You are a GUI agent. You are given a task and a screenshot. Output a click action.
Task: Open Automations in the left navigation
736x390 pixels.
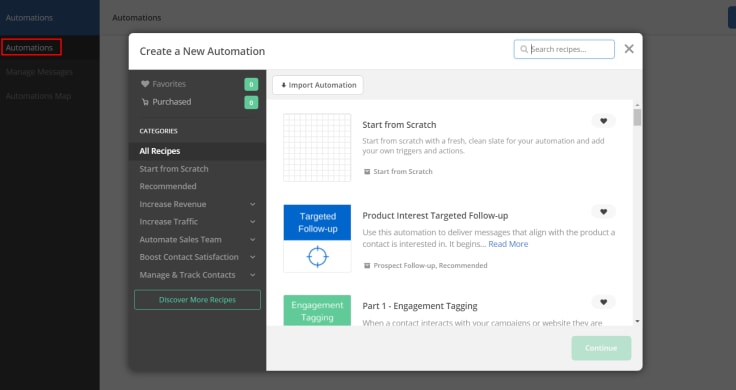29,47
